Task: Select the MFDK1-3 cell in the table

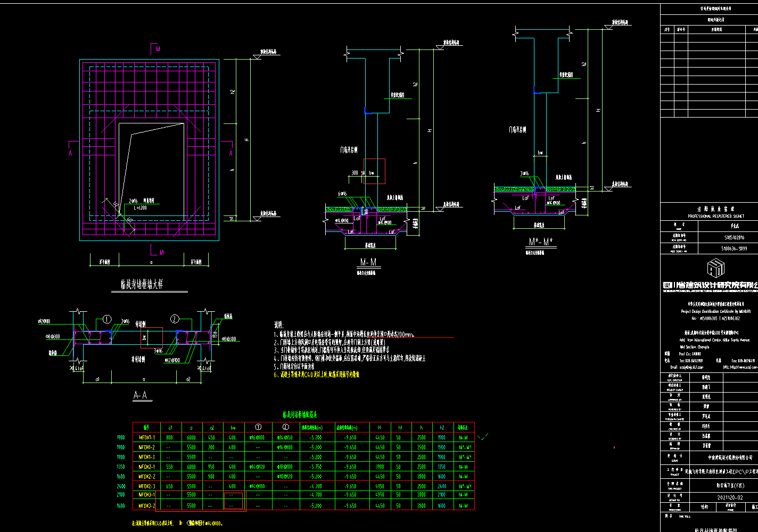Action: click(146, 457)
